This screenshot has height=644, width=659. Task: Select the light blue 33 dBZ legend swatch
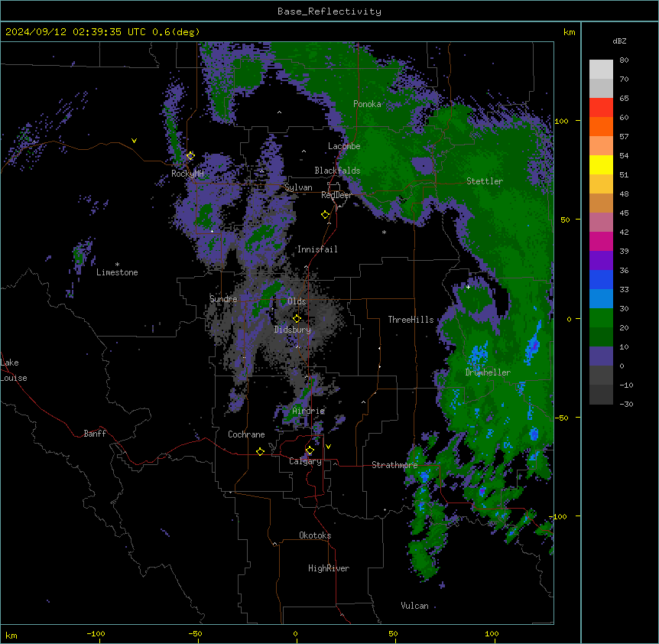pyautogui.click(x=601, y=298)
